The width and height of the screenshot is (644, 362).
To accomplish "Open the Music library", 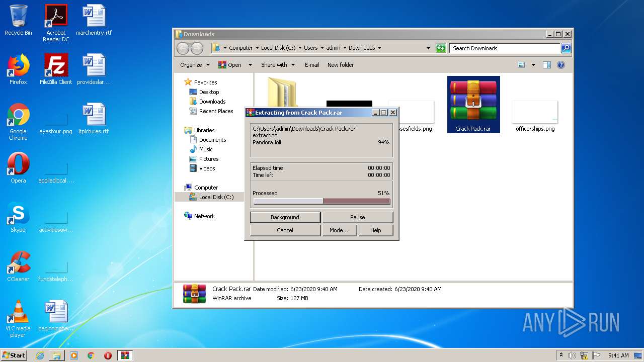I will point(201,149).
